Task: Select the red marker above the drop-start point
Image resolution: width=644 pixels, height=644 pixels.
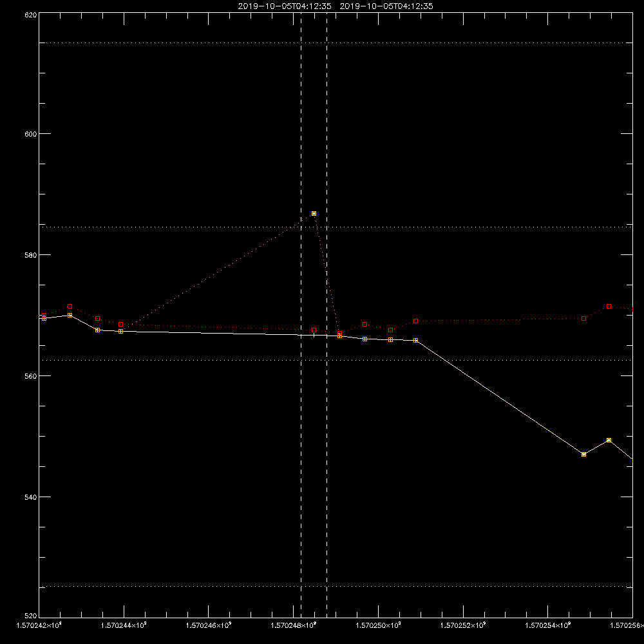Action: (415, 321)
